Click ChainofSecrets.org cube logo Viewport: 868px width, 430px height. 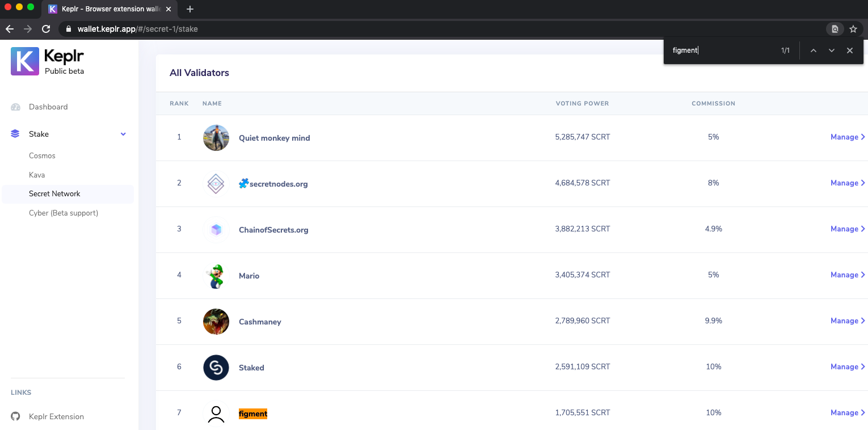click(x=216, y=230)
